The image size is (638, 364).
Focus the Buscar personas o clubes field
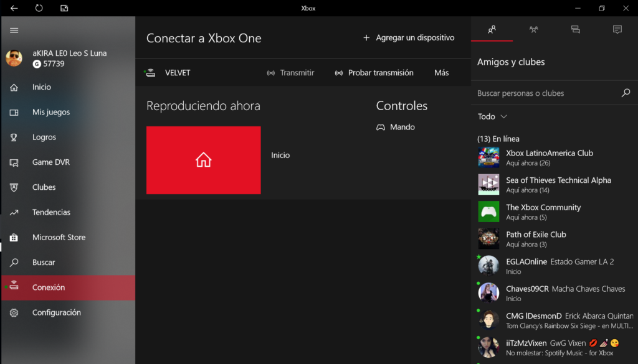tap(545, 93)
